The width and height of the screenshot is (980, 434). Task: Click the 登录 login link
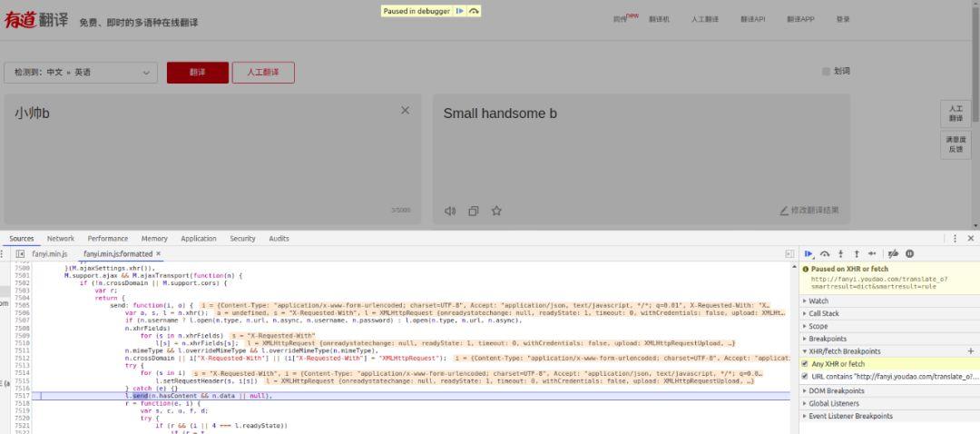842,19
